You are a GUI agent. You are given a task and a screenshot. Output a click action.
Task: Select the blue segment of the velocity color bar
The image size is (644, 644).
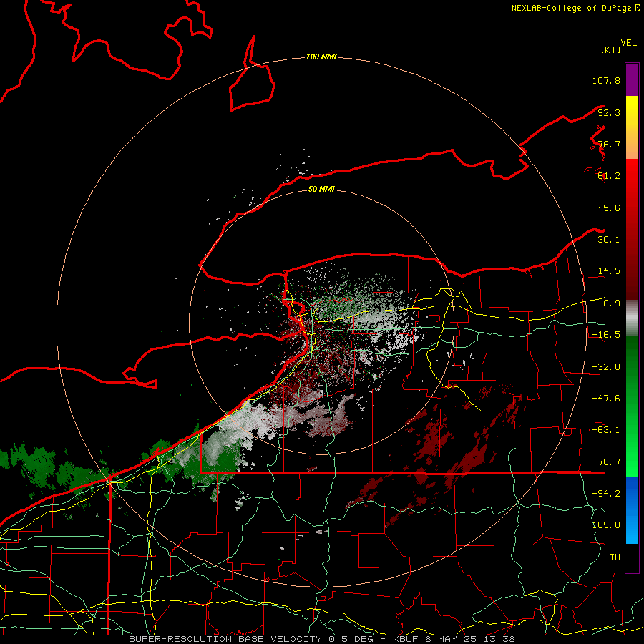click(632, 510)
